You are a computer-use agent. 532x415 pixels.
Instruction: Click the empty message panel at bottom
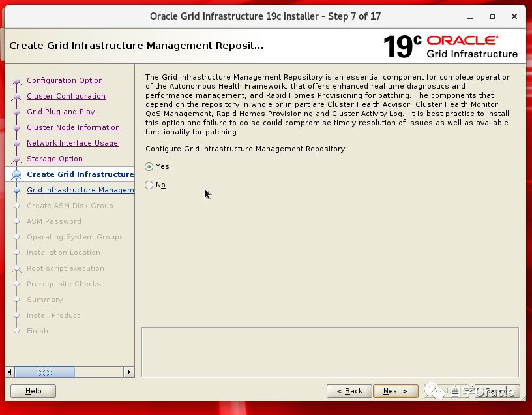[x=330, y=352]
